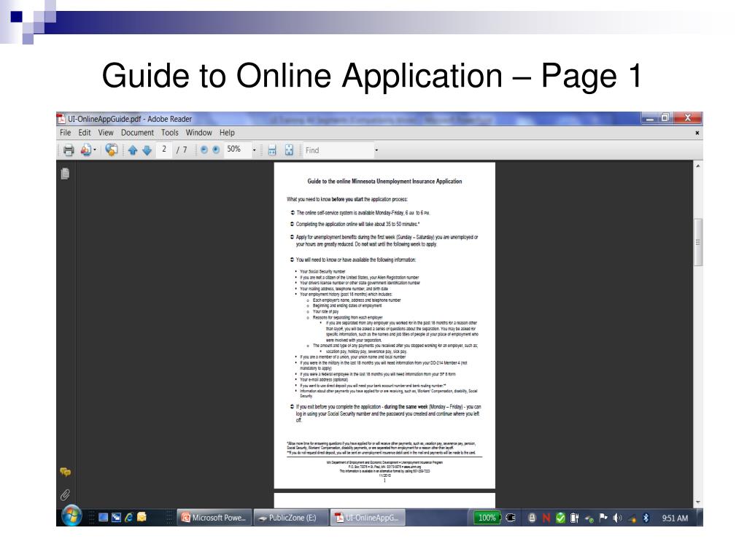
Task: Click the volume speaker tray icon
Action: [x=617, y=518]
